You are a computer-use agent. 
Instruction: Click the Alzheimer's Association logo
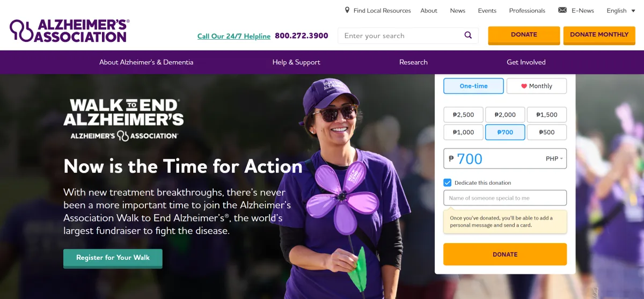[70, 31]
